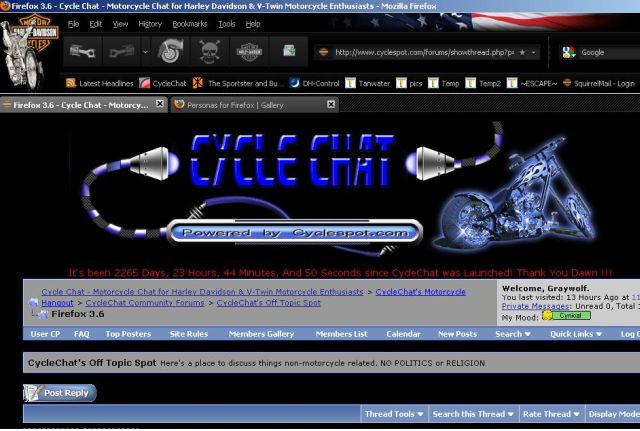This screenshot has height=431, width=640.
Task: Close the Personas for Firefox tab
Action: click(331, 104)
